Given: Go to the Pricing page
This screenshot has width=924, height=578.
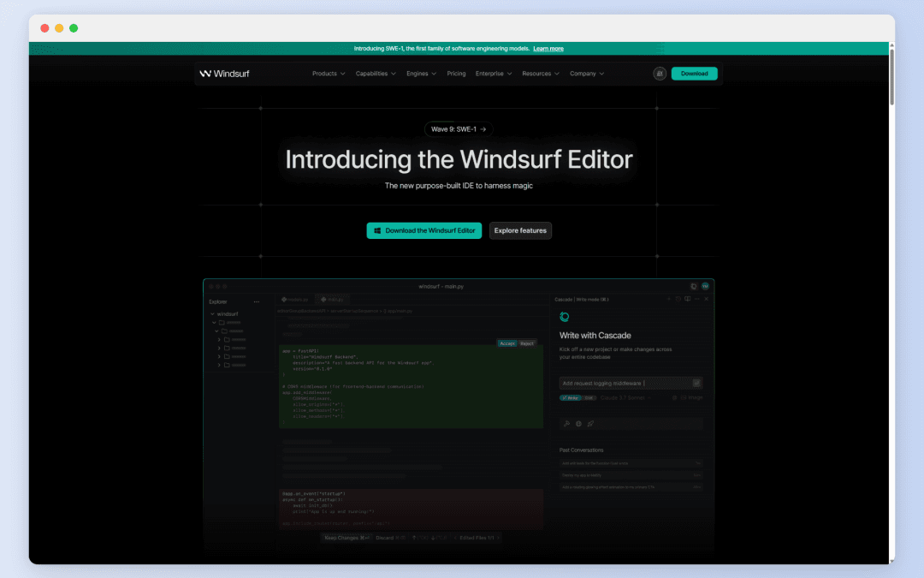Looking at the screenshot, I should click(x=456, y=74).
